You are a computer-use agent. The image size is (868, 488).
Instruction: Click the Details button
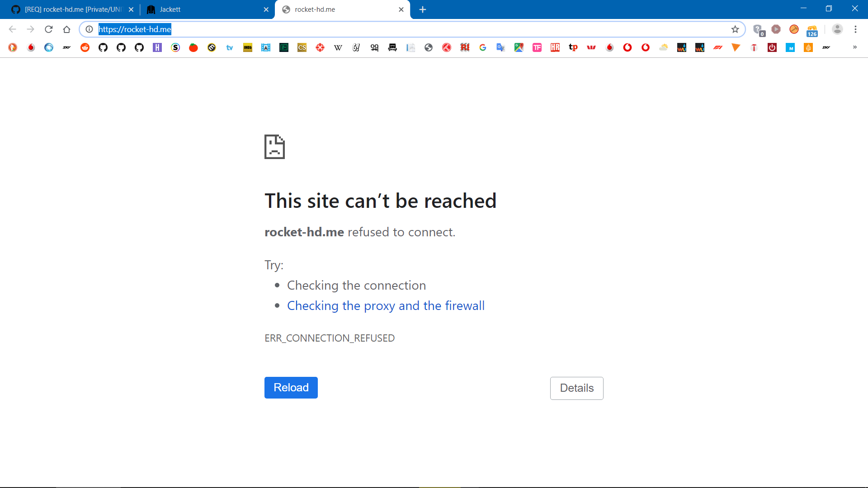576,388
